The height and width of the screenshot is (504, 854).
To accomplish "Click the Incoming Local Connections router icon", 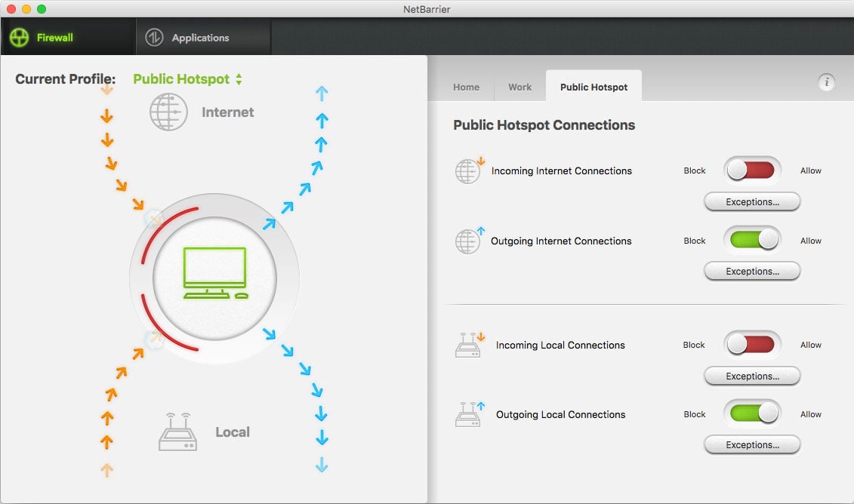I will 470,345.
